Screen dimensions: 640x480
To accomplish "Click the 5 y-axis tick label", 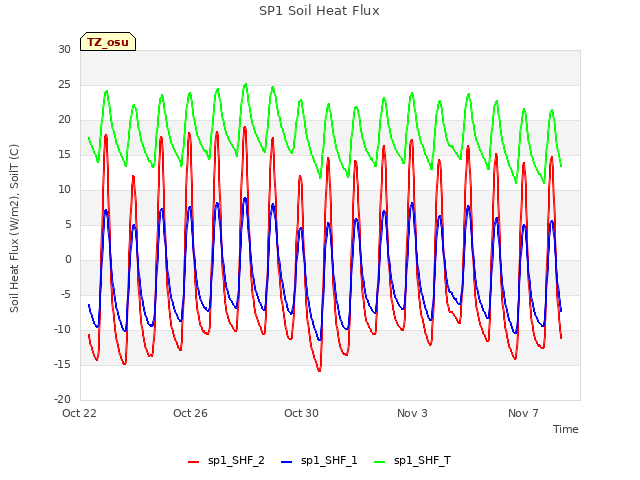I will 68,224.
